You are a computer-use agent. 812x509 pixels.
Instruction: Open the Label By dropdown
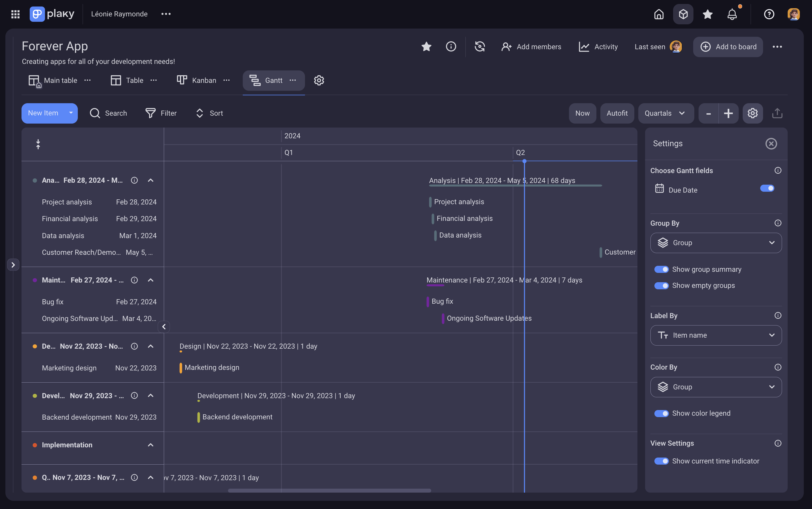tap(716, 335)
